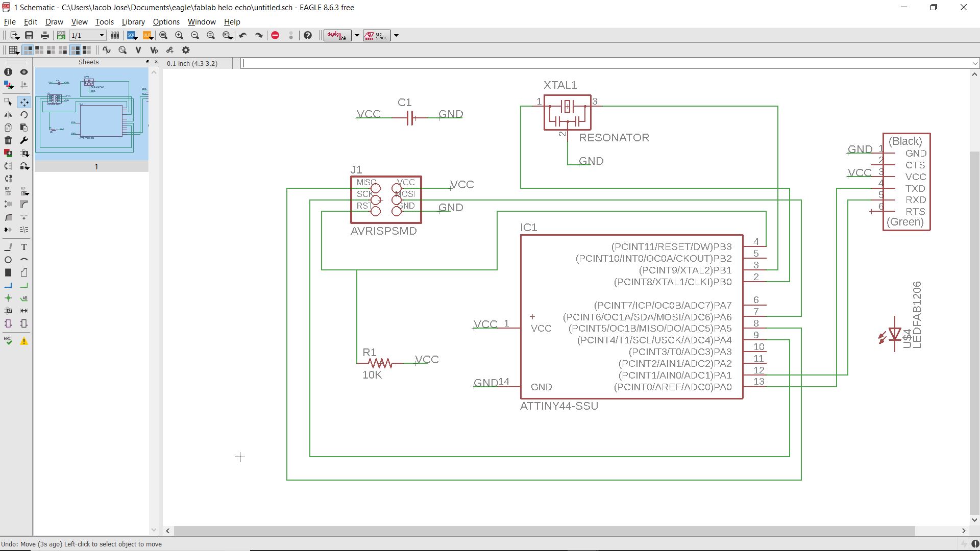Open the Draw menu
This screenshot has height=551, width=980.
pos(54,22)
